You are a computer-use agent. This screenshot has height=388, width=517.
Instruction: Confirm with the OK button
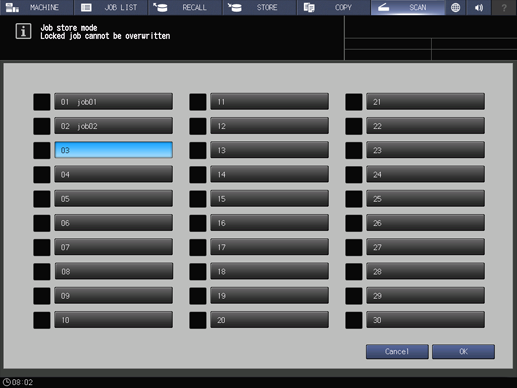tap(463, 352)
